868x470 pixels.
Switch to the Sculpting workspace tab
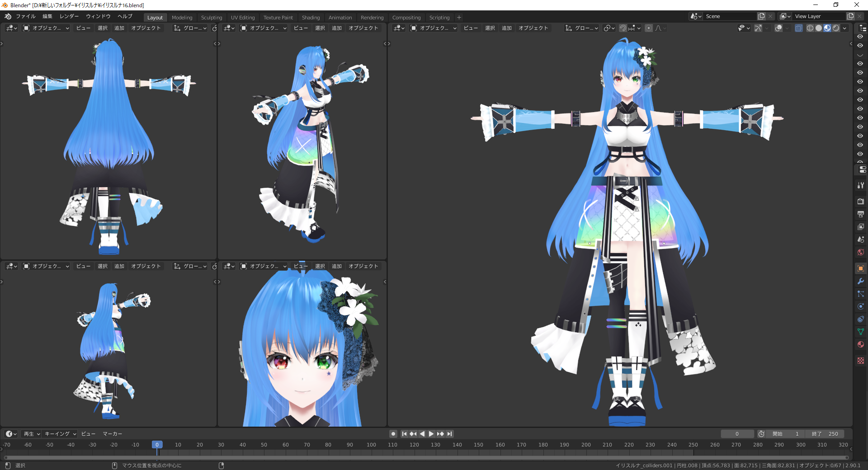coord(211,18)
